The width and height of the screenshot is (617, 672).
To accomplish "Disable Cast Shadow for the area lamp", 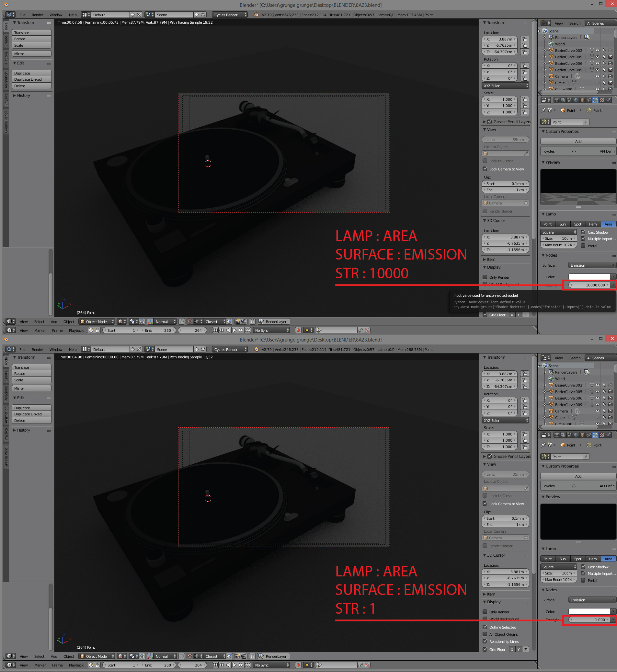I will [x=583, y=232].
